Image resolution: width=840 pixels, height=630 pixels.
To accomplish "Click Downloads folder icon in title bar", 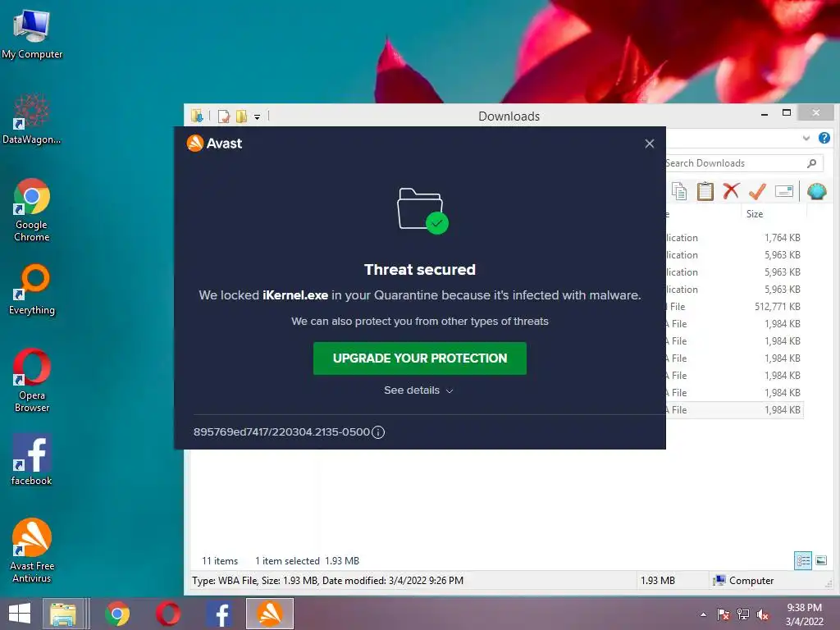I will (x=197, y=116).
